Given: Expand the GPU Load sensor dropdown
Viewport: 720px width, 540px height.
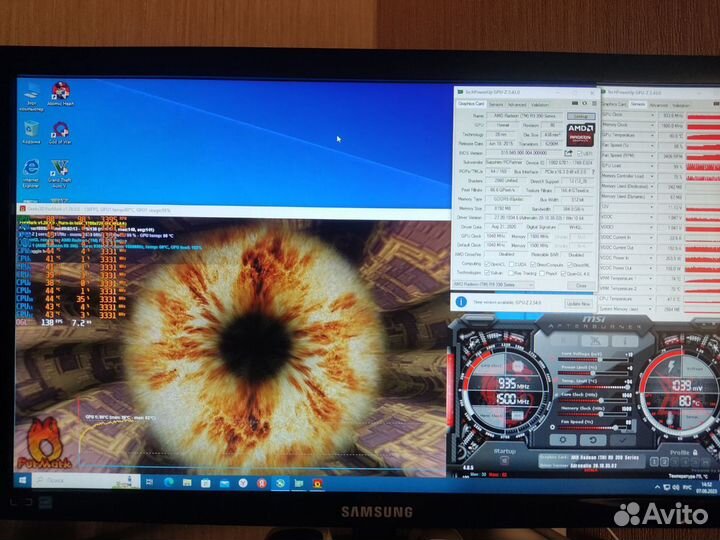Looking at the screenshot, I should tap(652, 166).
